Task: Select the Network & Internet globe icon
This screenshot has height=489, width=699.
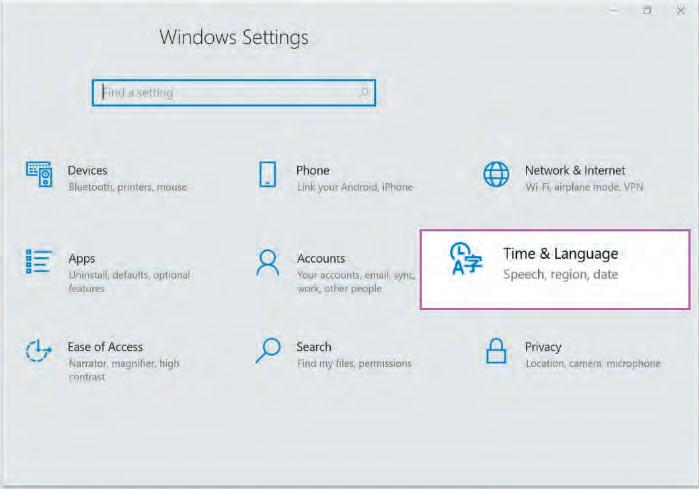Action: (x=496, y=174)
